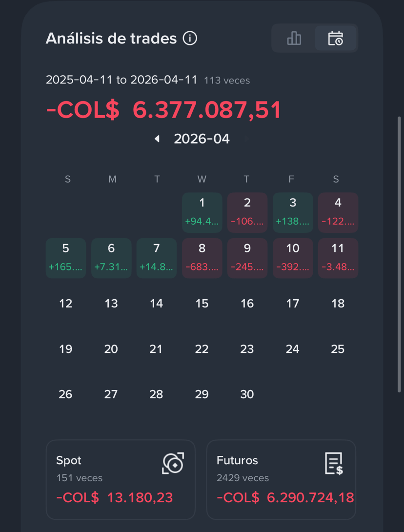Switch to bar chart view
404x532 pixels.
(294, 38)
